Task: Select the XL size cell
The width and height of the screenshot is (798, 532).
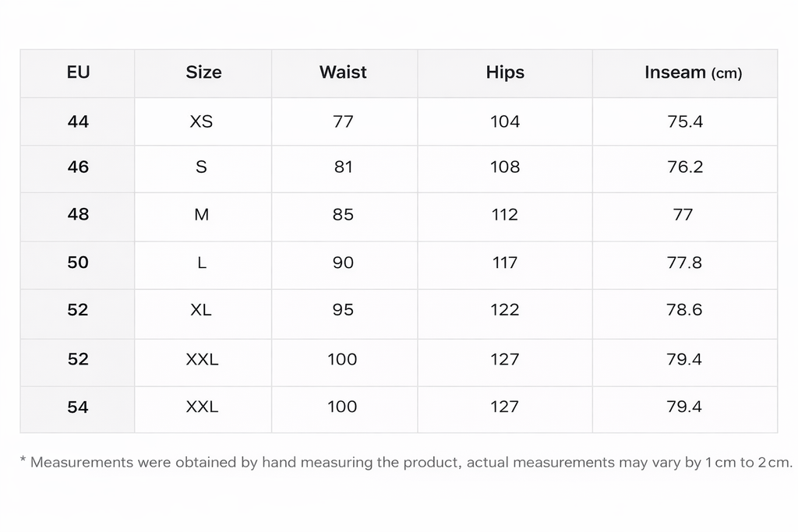Action: [x=201, y=310]
